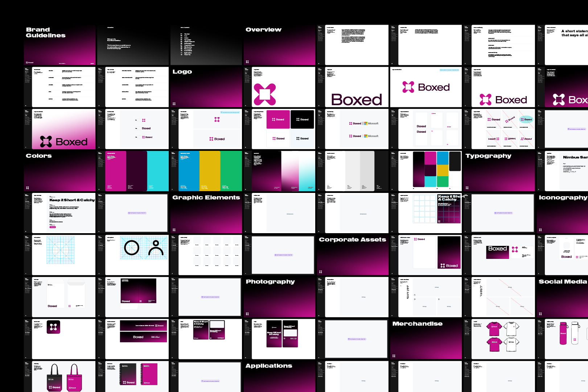Click the small logo mark on Merchandise slide
588x392 pixels.
pos(394,356)
